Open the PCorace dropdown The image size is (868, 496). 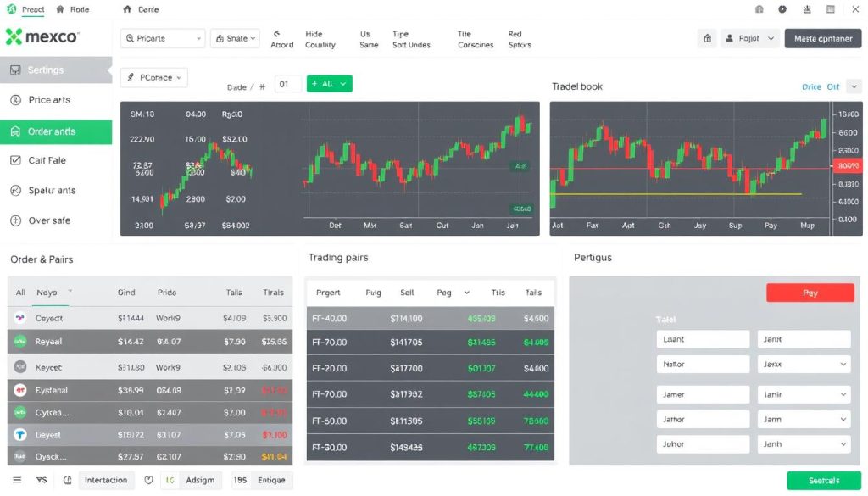[x=153, y=77]
